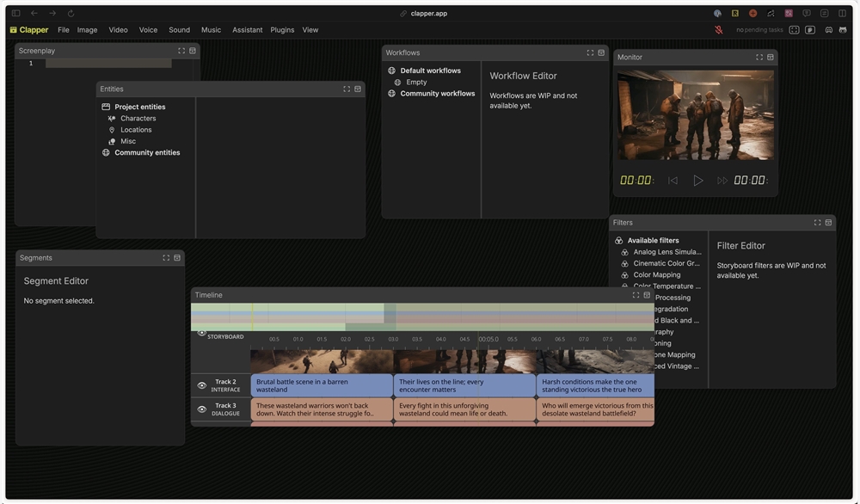Collapse the Available filters group
860x504 pixels.
coord(653,241)
